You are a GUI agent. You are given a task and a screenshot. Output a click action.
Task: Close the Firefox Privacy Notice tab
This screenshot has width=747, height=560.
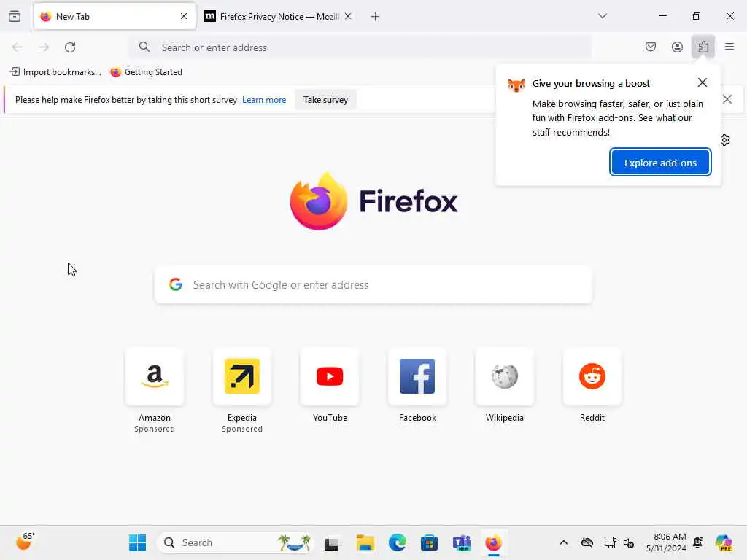click(x=348, y=17)
